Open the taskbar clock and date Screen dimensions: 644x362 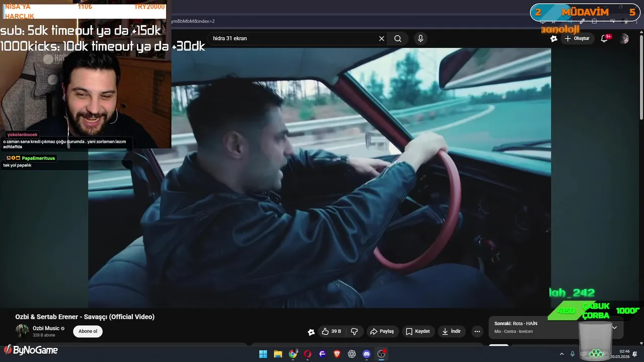(x=620, y=354)
